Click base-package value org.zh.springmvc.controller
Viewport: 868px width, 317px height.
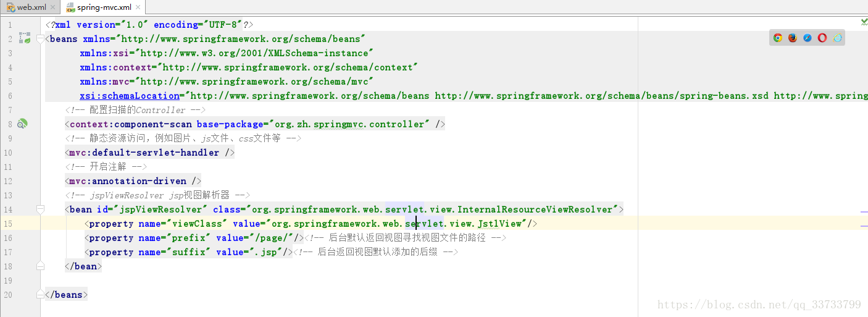tap(350, 124)
